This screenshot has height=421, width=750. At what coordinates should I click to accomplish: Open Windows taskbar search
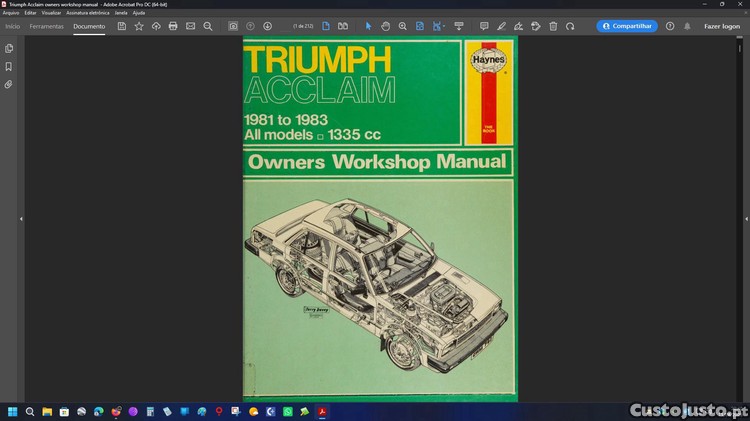point(30,411)
